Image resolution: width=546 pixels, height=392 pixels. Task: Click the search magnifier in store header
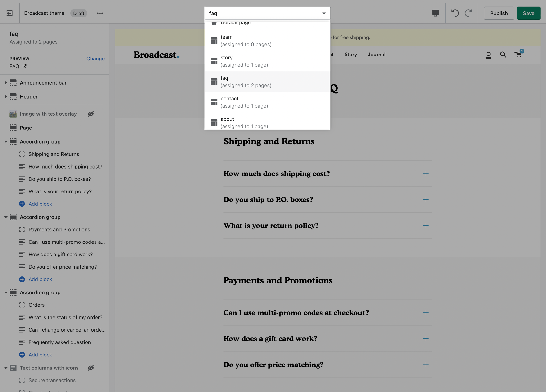coord(503,55)
